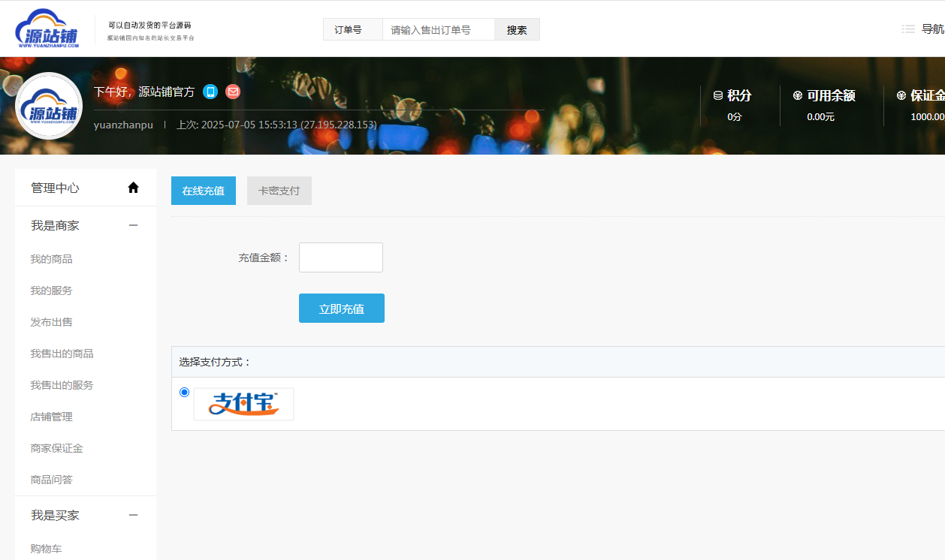Focus the 充值金额 amount input field
This screenshot has width=945, height=560.
[341, 257]
